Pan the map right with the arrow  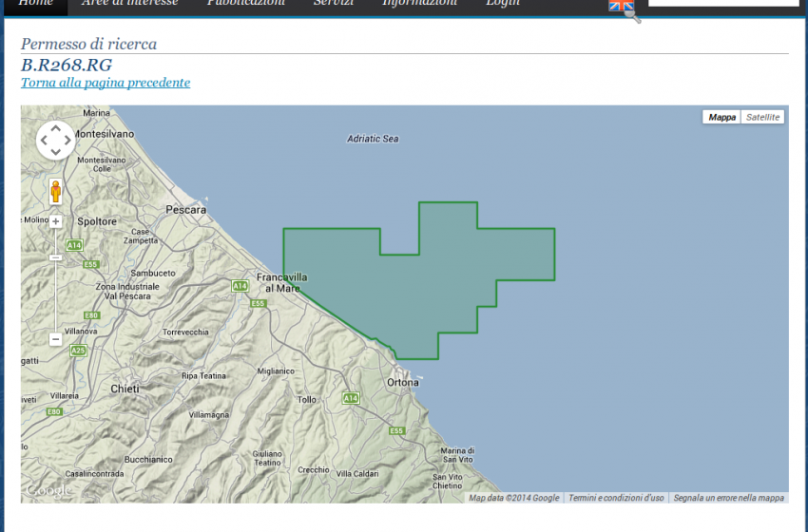coord(67,141)
